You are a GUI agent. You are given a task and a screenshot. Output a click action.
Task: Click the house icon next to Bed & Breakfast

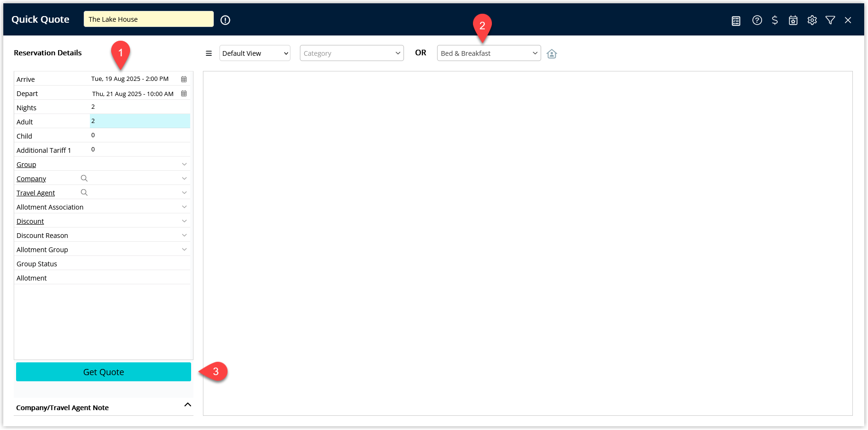552,53
